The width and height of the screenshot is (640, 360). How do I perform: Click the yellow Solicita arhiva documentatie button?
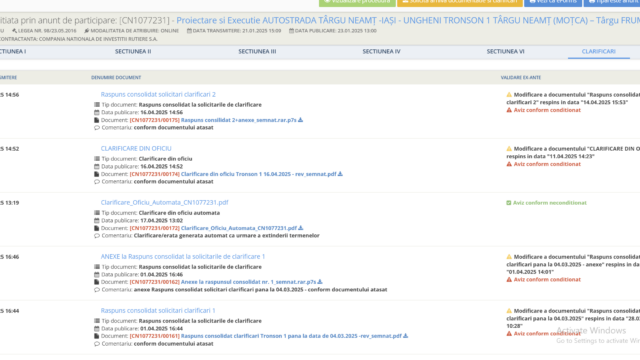coord(460,2)
